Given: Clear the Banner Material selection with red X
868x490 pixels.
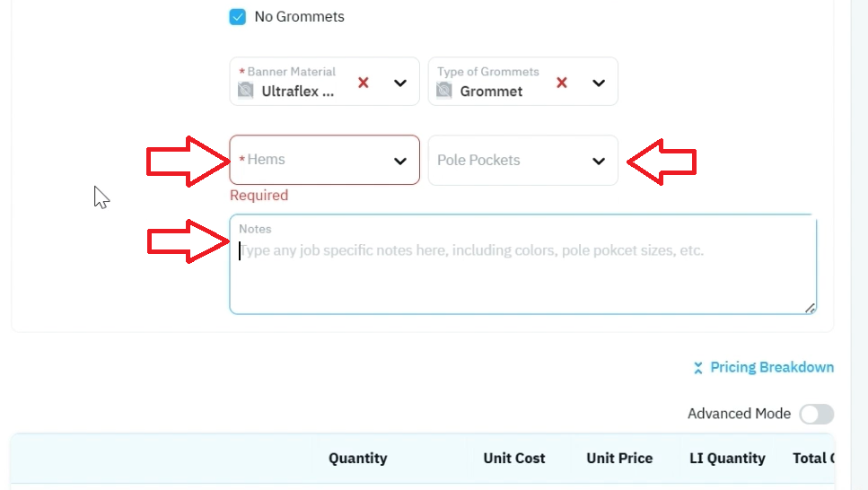Looking at the screenshot, I should coord(364,83).
